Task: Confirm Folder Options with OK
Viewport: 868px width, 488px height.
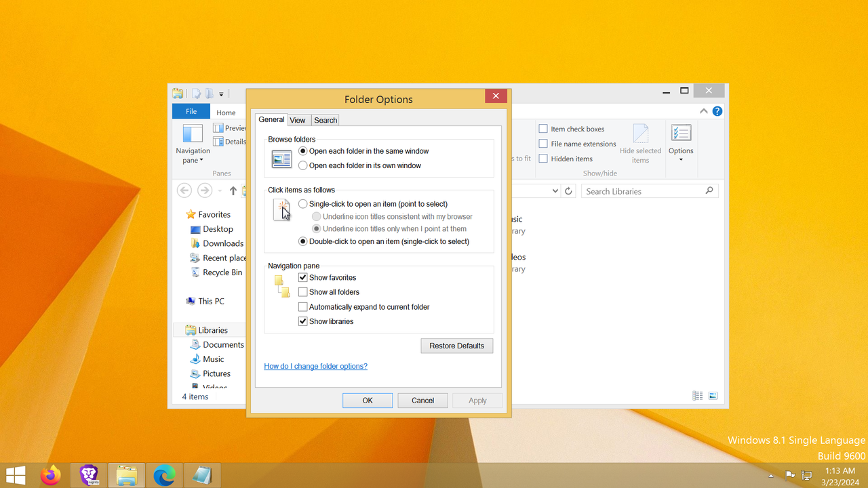Action: (x=368, y=401)
